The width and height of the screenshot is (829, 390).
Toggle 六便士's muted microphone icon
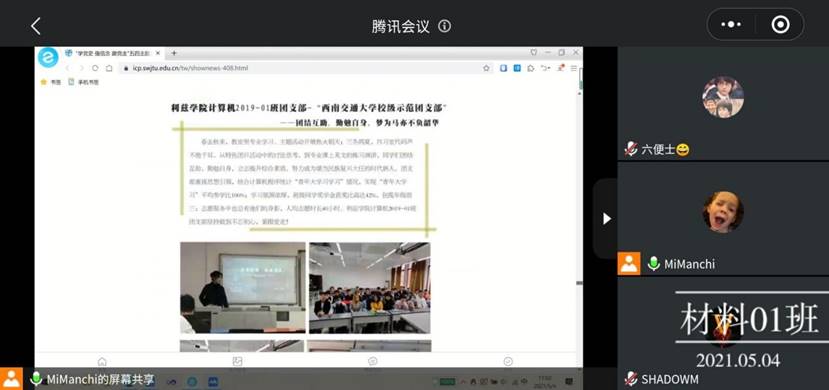pyautogui.click(x=631, y=149)
